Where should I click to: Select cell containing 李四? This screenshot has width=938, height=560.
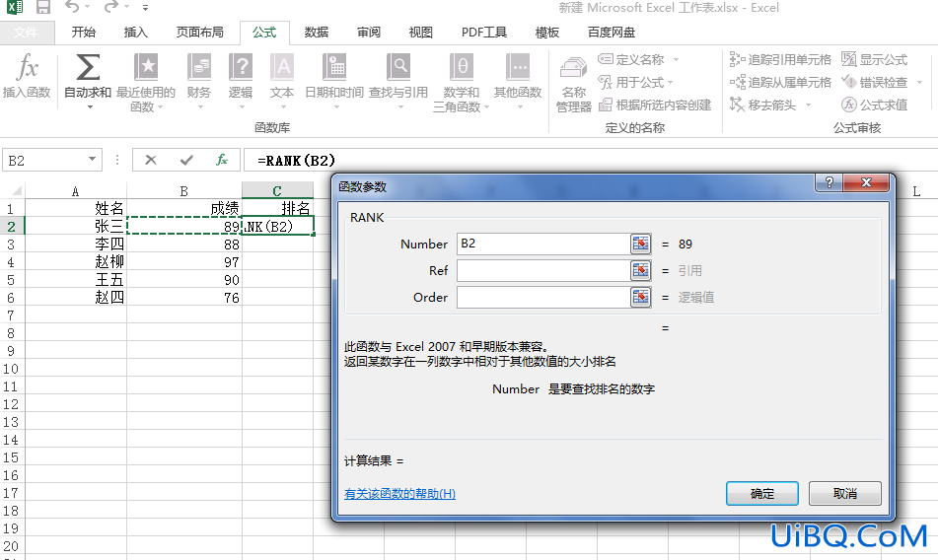tap(76, 244)
